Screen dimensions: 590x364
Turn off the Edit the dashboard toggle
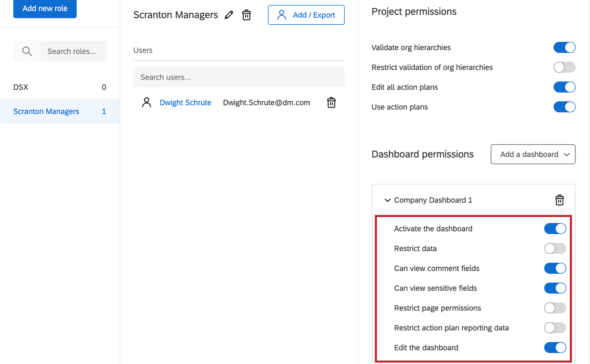[x=555, y=347]
